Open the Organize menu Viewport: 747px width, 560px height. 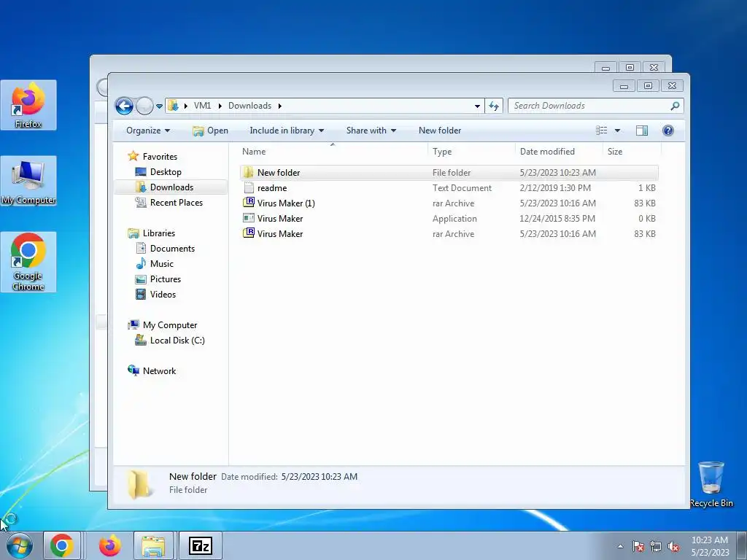(x=147, y=131)
